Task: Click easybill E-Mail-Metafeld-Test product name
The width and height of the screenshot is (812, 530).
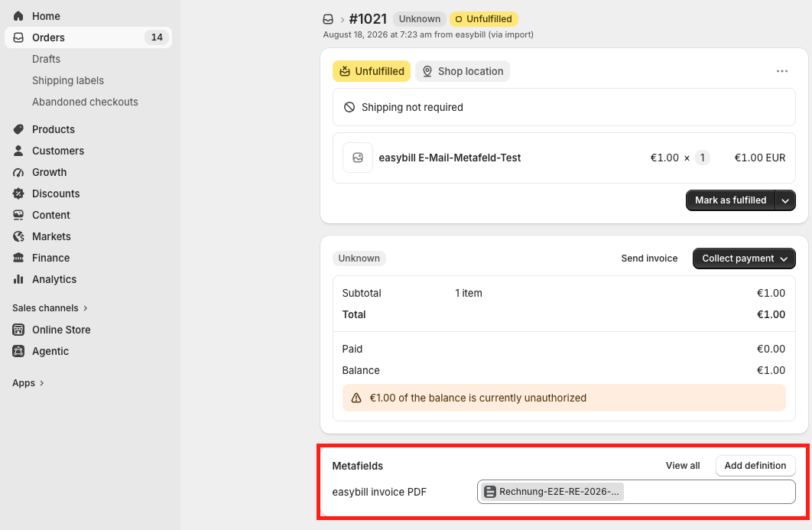Action: click(450, 158)
